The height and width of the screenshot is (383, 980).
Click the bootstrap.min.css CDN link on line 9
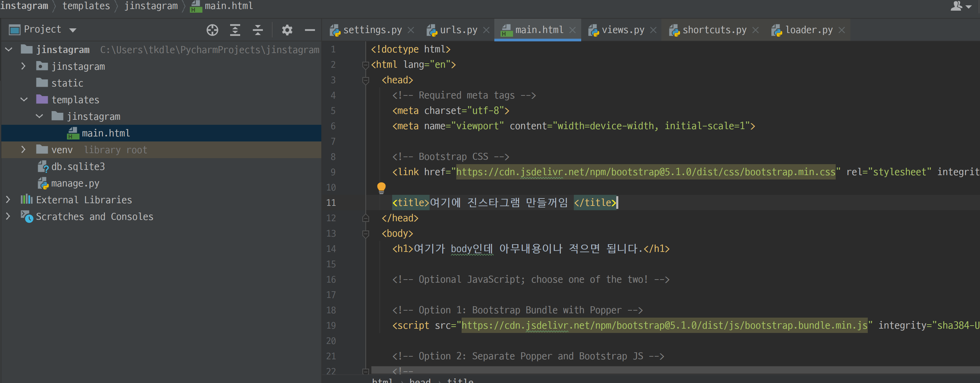[x=646, y=172]
